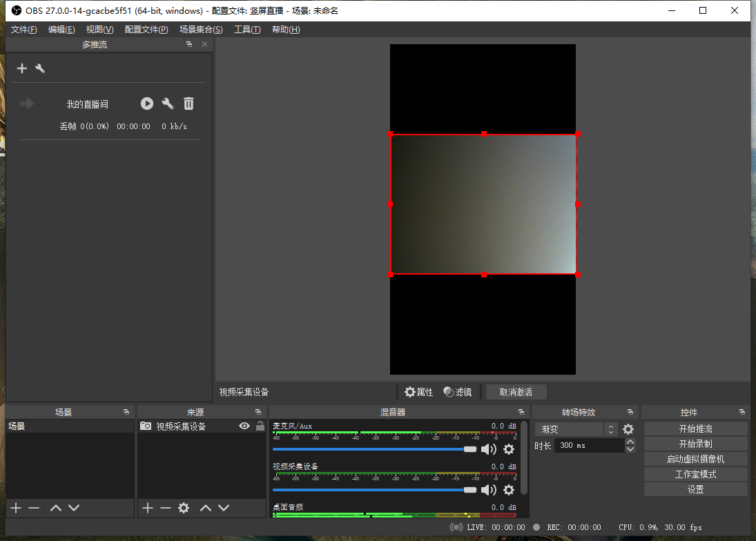Screen dimensions: 756x541
Task: Open the 工具(T) menu
Action: 247,30
